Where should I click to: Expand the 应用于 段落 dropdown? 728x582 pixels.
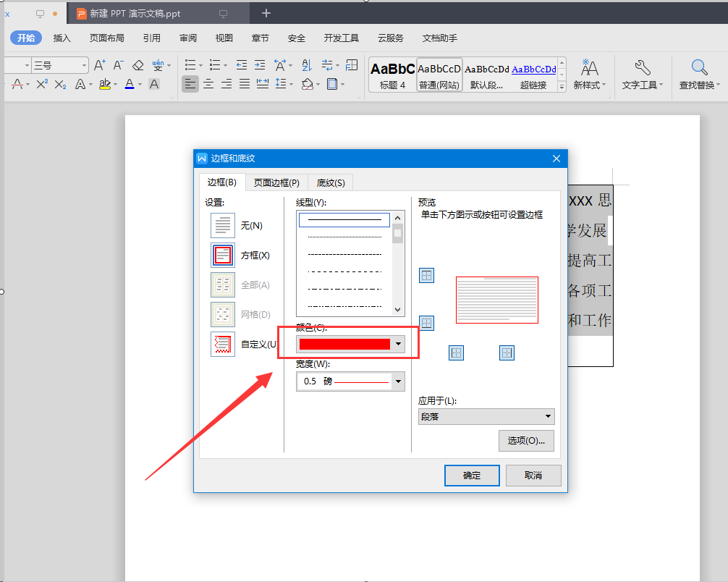[x=486, y=417]
